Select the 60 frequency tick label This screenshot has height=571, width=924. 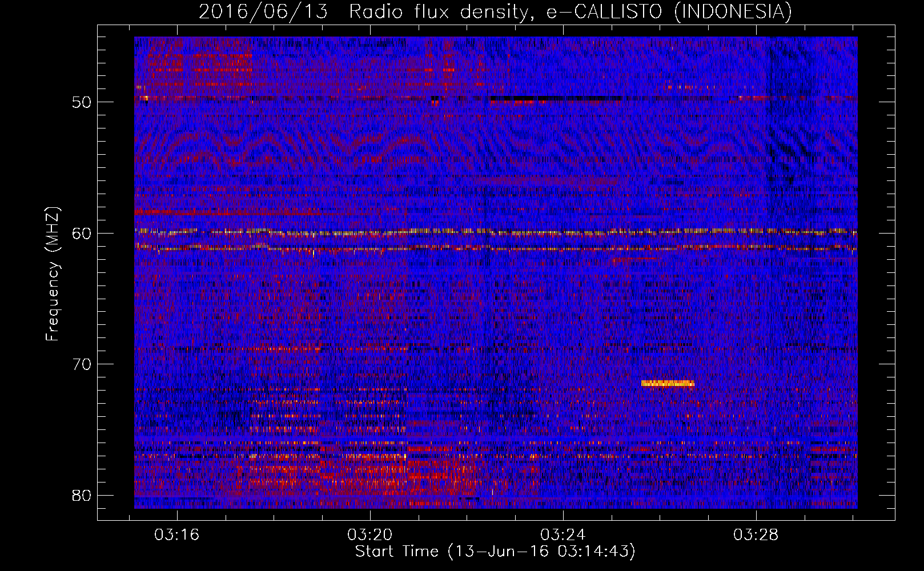(82, 233)
